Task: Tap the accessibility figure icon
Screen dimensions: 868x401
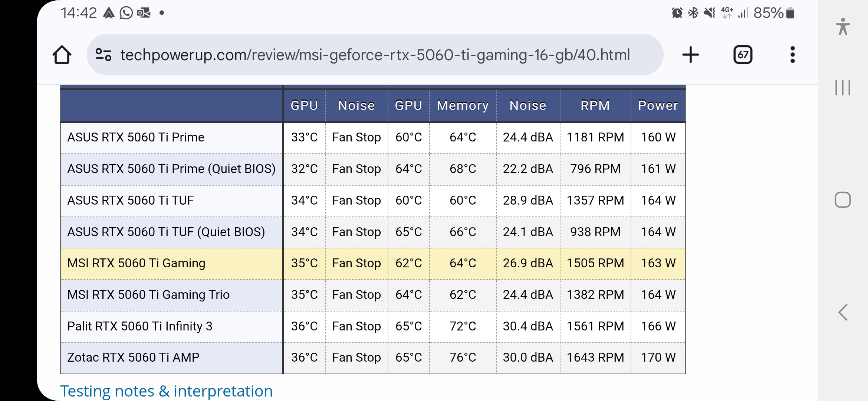Action: [x=843, y=27]
